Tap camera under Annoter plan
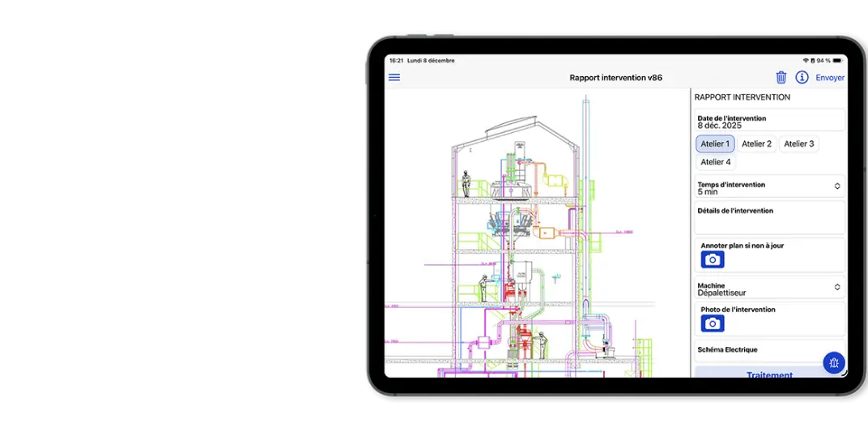Image resolution: width=868 pixels, height=432 pixels. click(x=713, y=259)
